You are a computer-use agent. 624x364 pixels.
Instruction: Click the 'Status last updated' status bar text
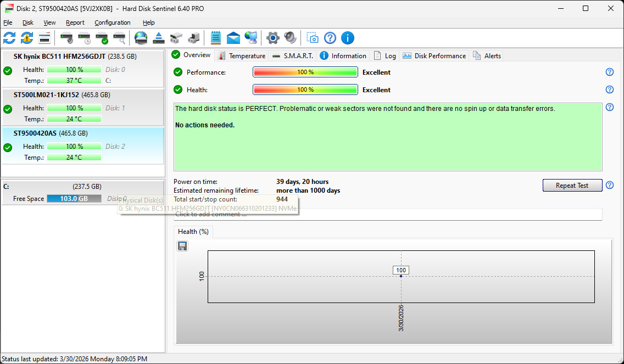click(x=74, y=359)
